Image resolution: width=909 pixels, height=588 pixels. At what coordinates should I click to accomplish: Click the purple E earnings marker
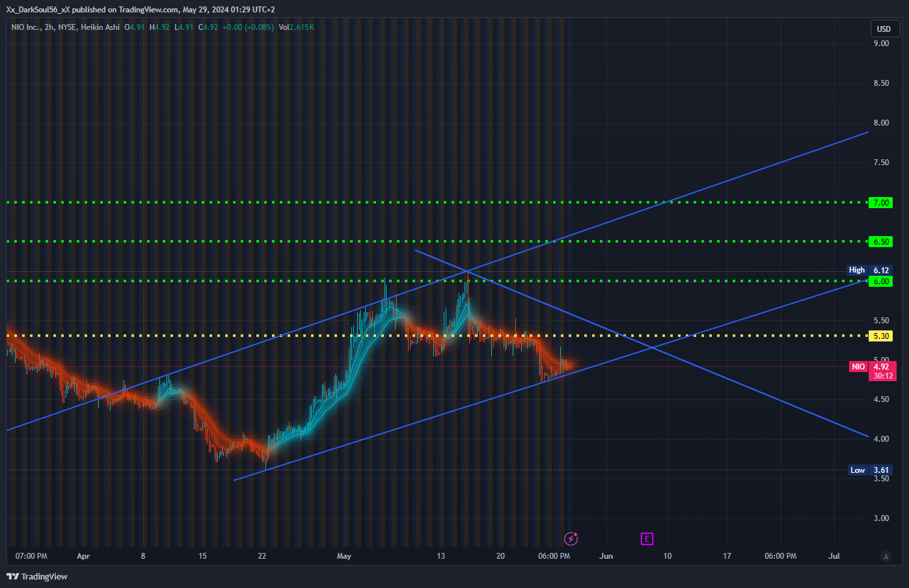(x=647, y=539)
